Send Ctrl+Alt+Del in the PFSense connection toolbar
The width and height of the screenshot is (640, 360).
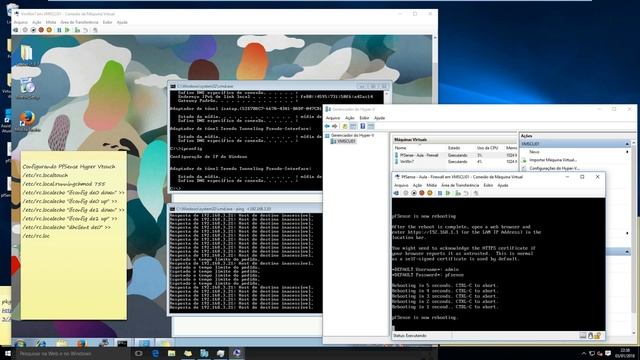click(x=396, y=193)
